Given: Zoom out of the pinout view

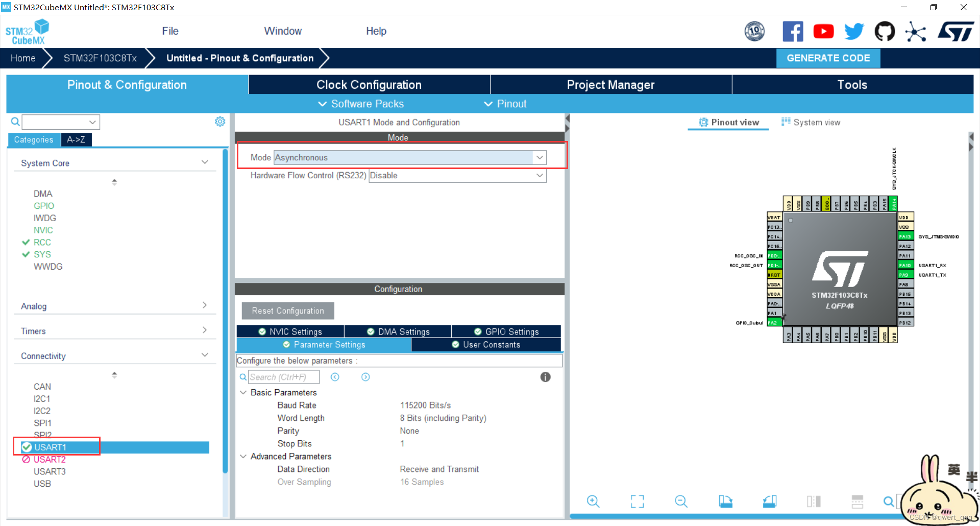Looking at the screenshot, I should click(x=681, y=501).
